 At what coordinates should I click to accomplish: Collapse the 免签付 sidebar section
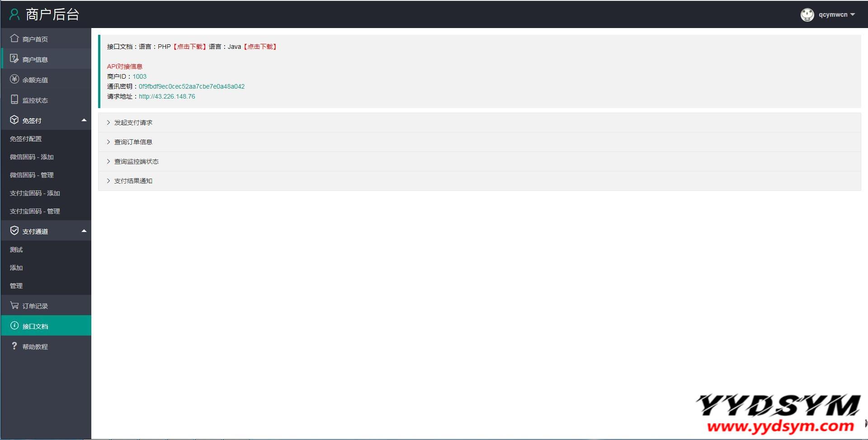pyautogui.click(x=84, y=120)
